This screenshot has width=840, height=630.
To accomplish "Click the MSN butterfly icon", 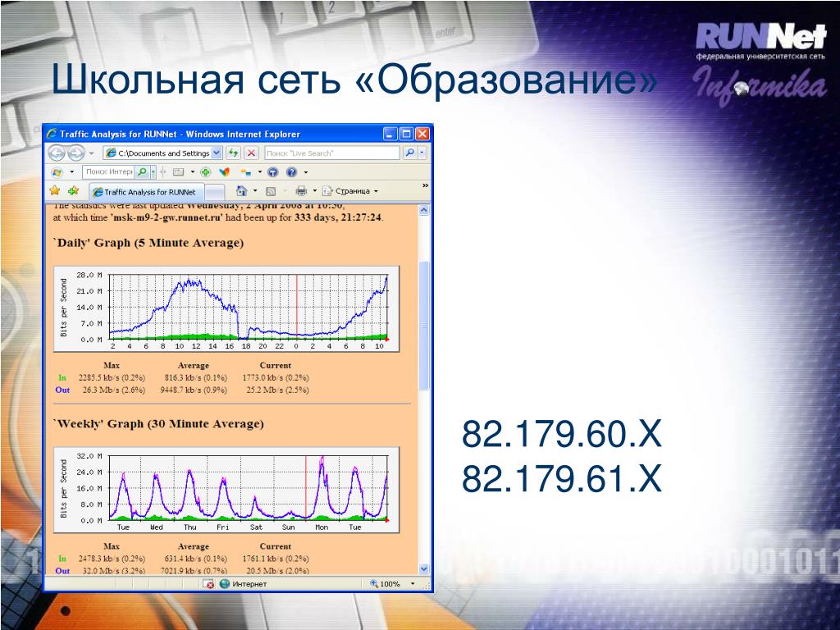I will click(x=225, y=172).
